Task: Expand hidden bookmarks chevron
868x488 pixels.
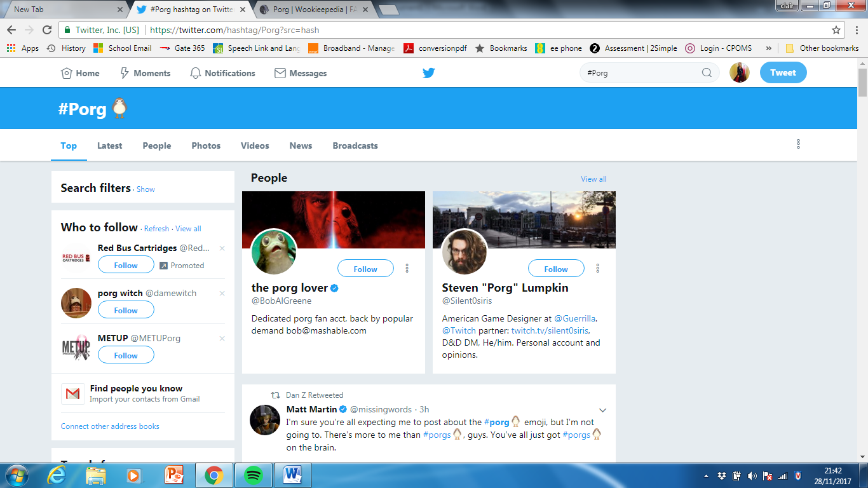Action: (769, 48)
